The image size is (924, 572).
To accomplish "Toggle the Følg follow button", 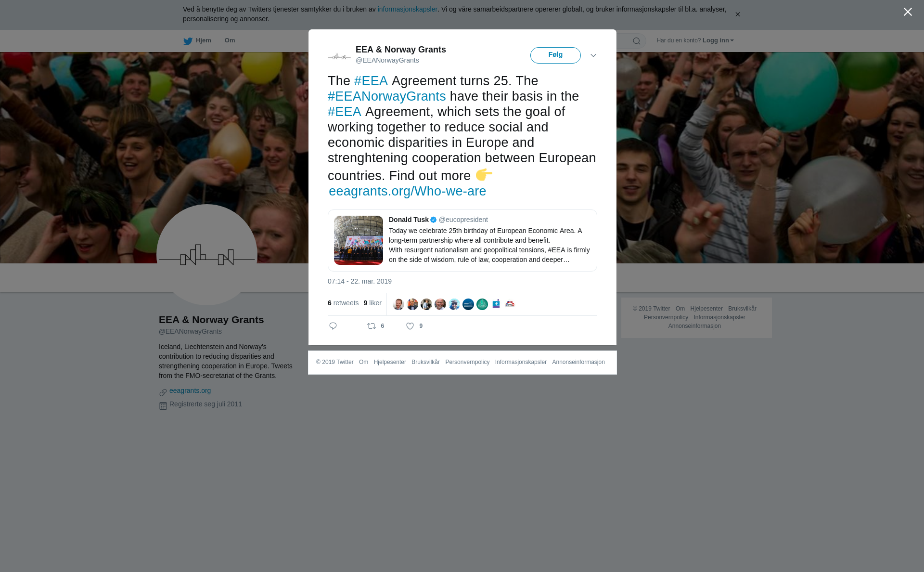I will 555,55.
